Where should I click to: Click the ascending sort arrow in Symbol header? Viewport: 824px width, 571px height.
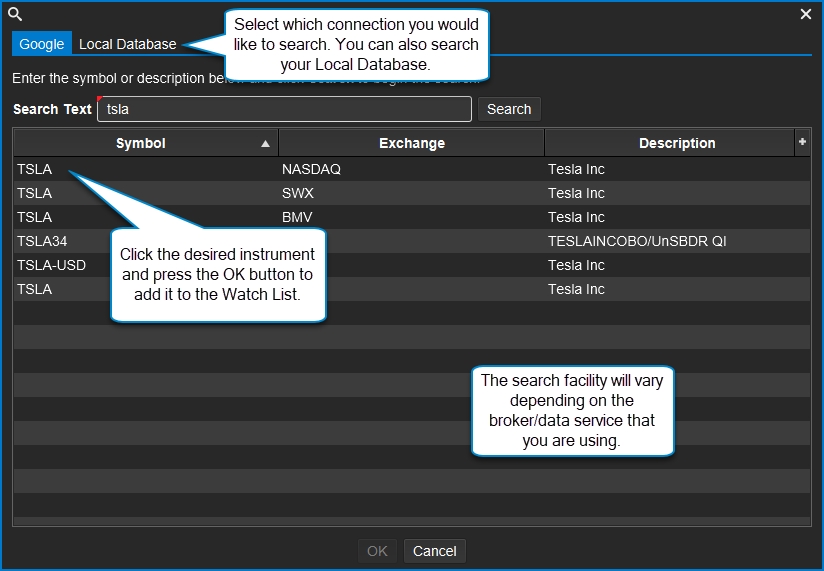coord(265,144)
